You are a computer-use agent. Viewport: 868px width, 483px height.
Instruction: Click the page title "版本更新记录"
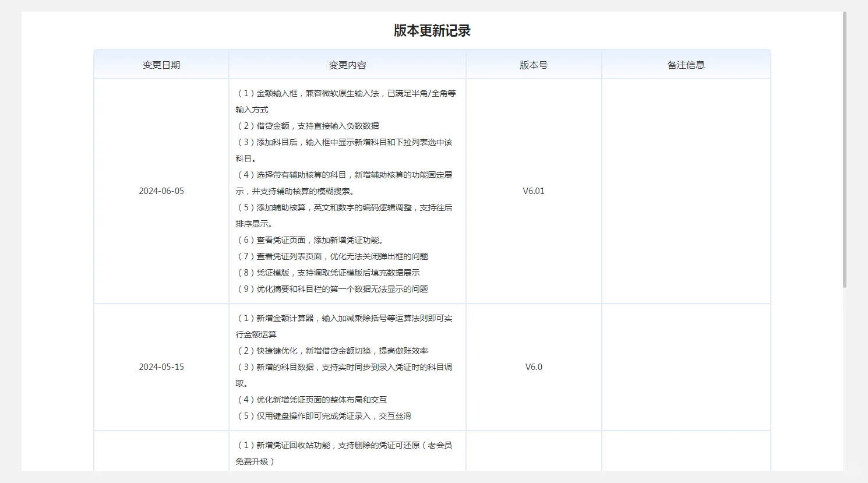pos(432,31)
